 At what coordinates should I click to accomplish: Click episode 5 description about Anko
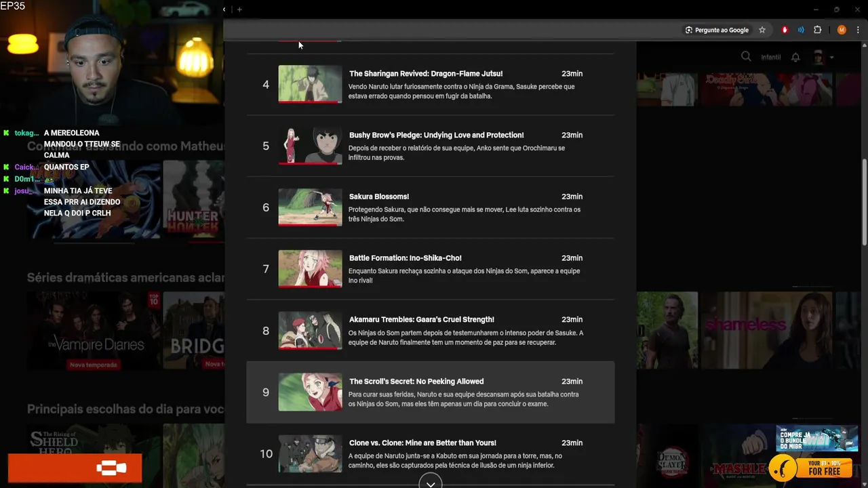pyautogui.click(x=456, y=152)
